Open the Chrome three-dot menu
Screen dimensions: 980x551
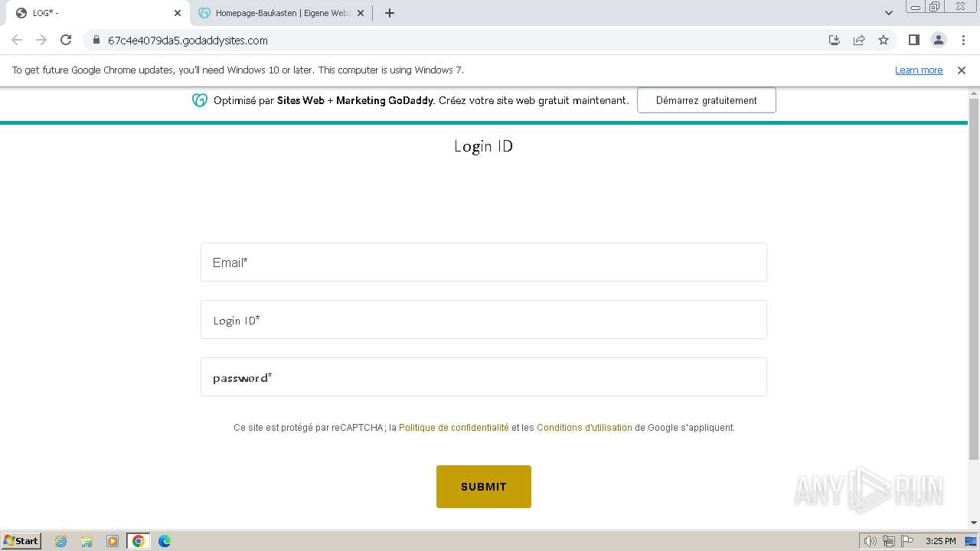click(963, 41)
